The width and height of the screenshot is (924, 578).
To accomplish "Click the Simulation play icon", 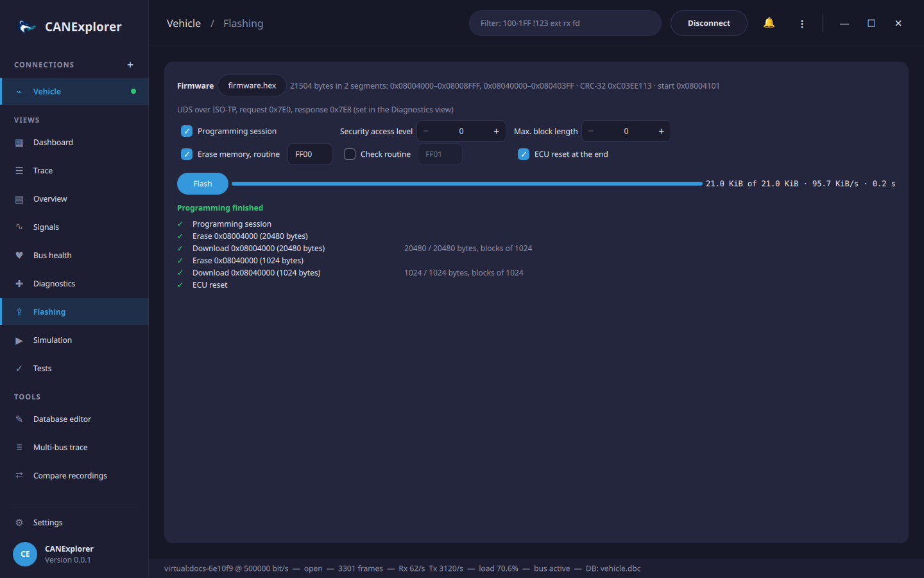I will point(19,340).
